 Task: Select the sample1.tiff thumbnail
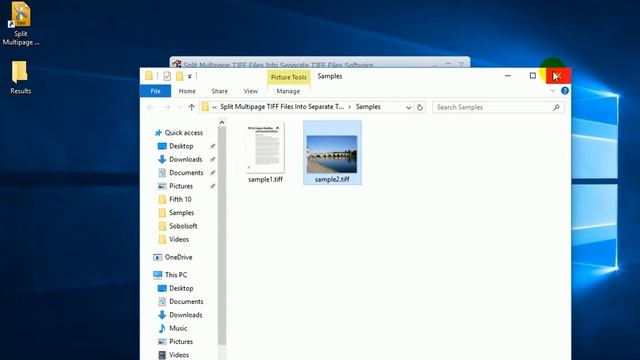coord(265,148)
